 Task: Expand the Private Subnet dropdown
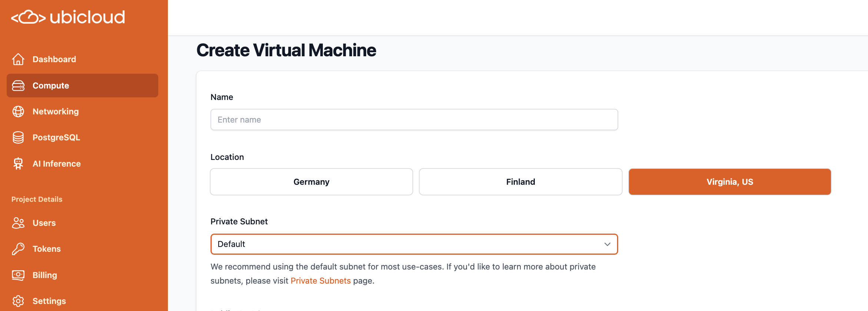click(414, 244)
